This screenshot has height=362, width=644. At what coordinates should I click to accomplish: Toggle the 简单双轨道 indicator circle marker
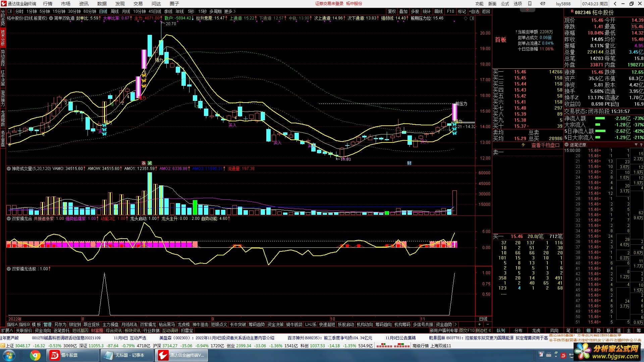[51, 18]
